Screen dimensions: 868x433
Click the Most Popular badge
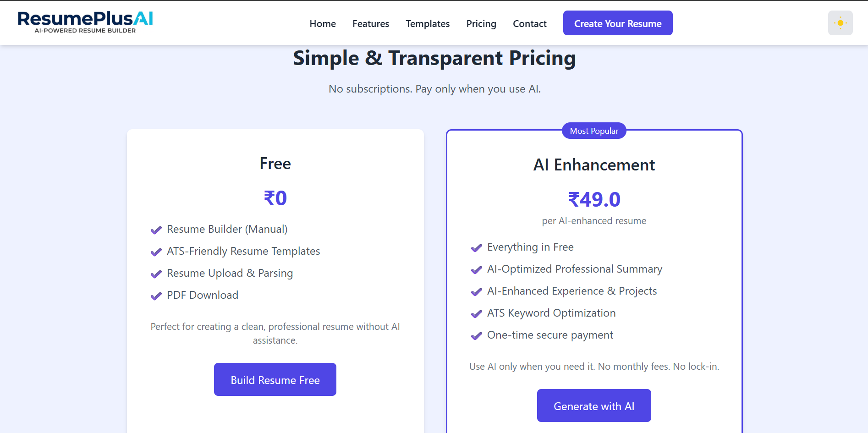[x=593, y=131]
